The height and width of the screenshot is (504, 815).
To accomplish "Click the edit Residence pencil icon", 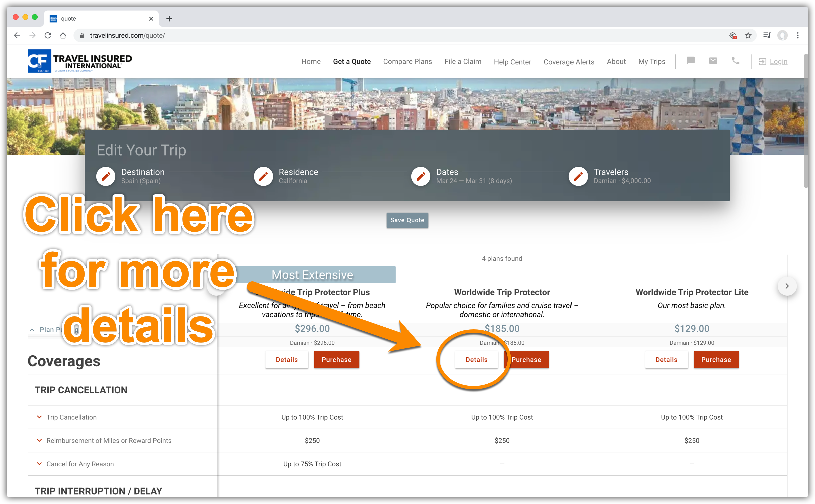I will pos(263,175).
